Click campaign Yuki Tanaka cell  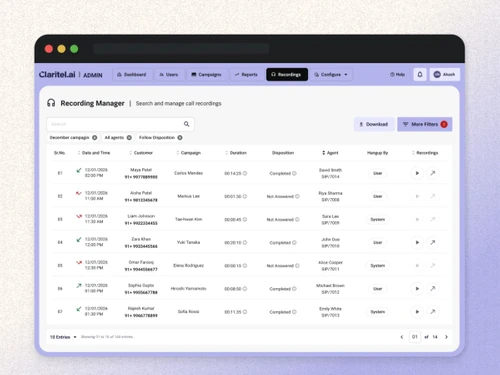point(189,242)
